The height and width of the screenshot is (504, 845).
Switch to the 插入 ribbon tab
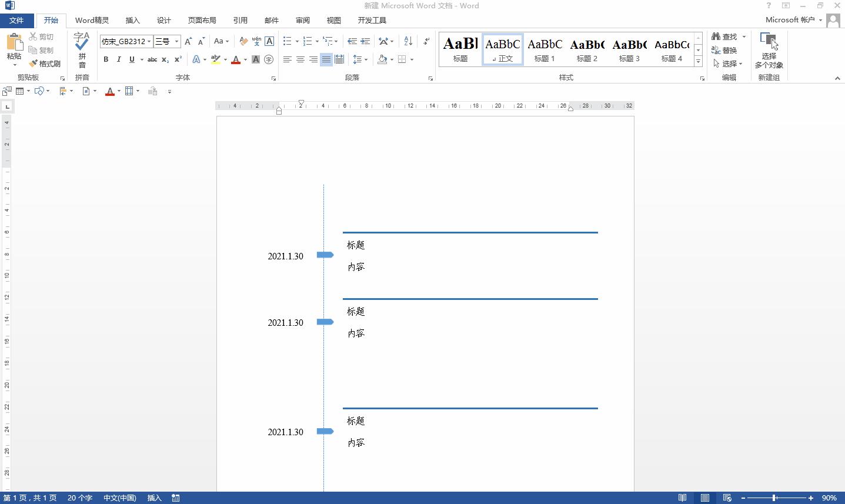click(x=132, y=20)
